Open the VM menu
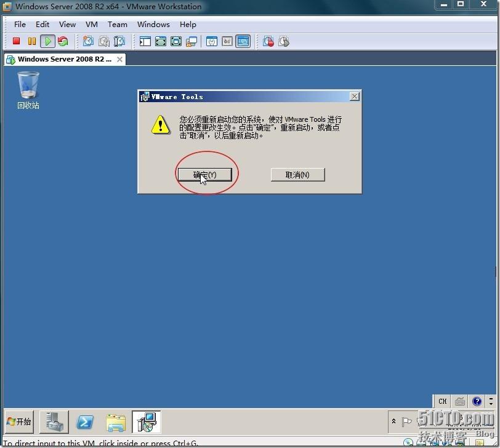Screen dimensions: 500x448 point(92,25)
